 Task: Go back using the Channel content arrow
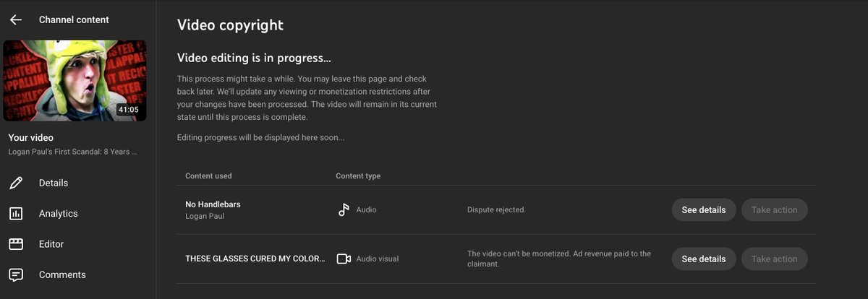click(16, 19)
